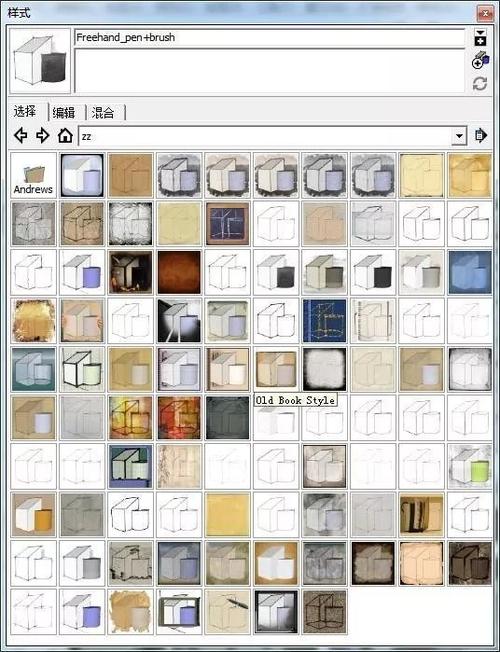The width and height of the screenshot is (500, 652).
Task: Click the style description text box
Action: (x=270, y=71)
